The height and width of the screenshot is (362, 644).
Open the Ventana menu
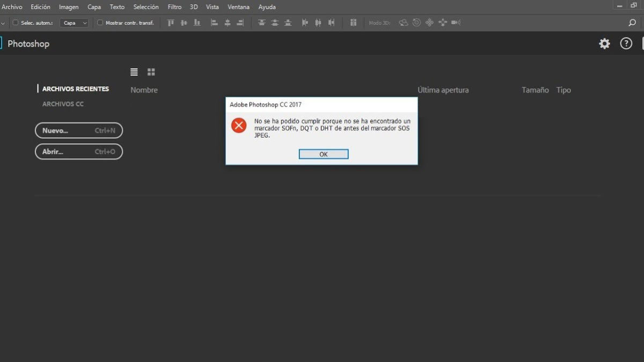point(239,7)
